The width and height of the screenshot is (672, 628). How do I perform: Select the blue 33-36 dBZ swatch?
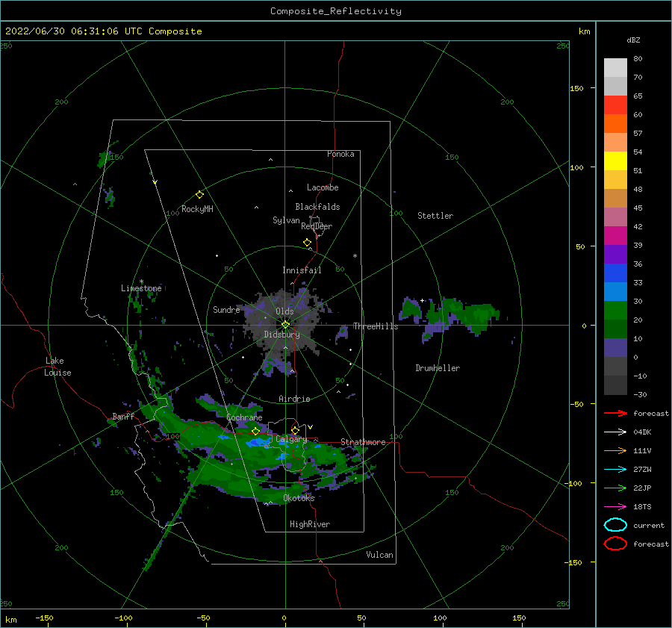pos(615,273)
